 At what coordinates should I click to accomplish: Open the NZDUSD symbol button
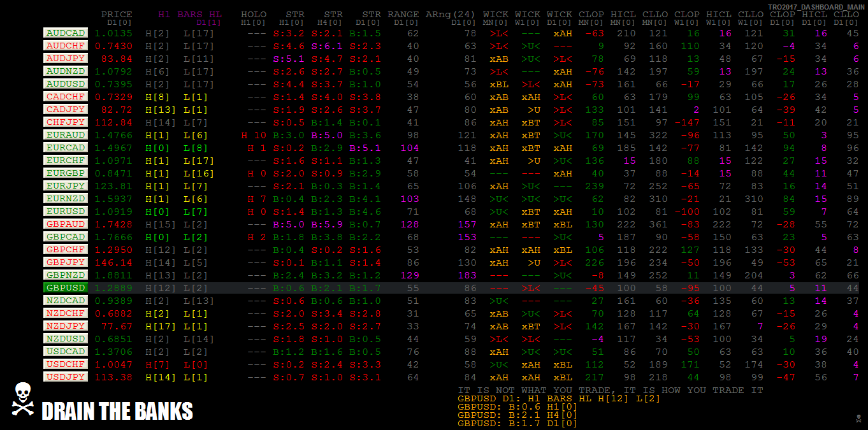click(x=66, y=338)
